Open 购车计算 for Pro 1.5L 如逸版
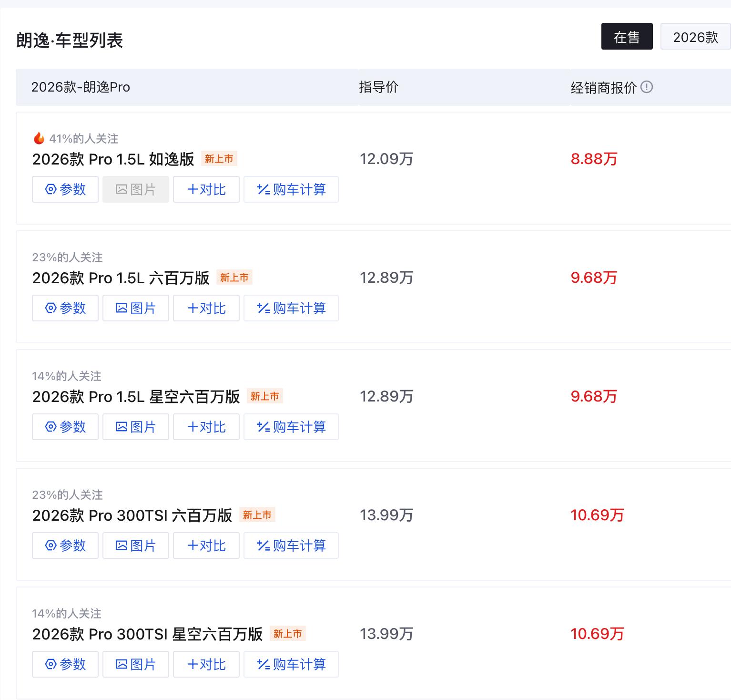The width and height of the screenshot is (731, 700). click(291, 189)
